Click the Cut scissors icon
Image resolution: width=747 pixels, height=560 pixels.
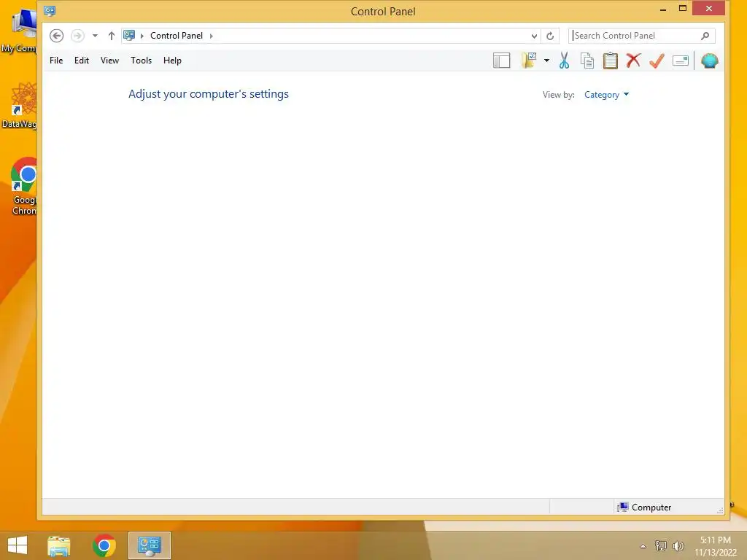tap(564, 61)
